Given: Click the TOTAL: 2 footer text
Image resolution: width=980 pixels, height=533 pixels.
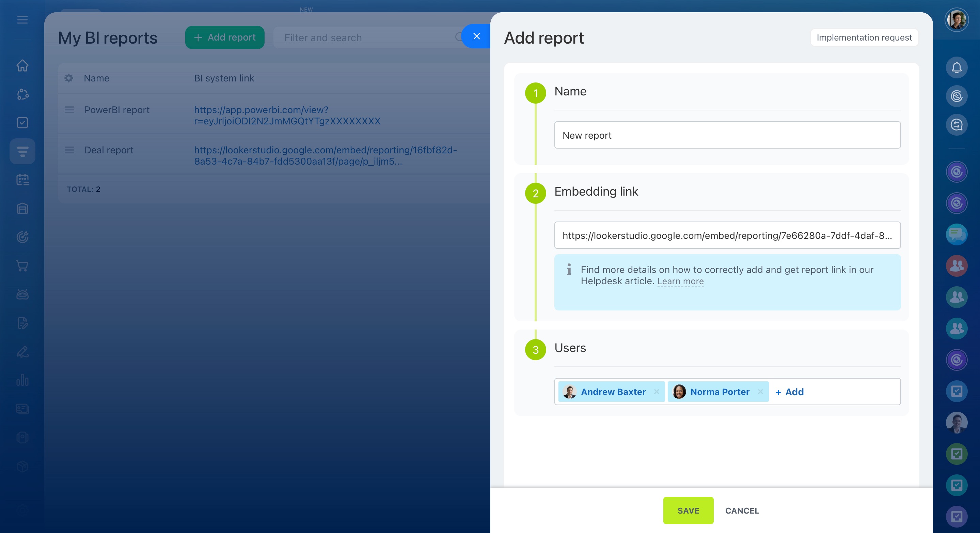Looking at the screenshot, I should [x=84, y=189].
